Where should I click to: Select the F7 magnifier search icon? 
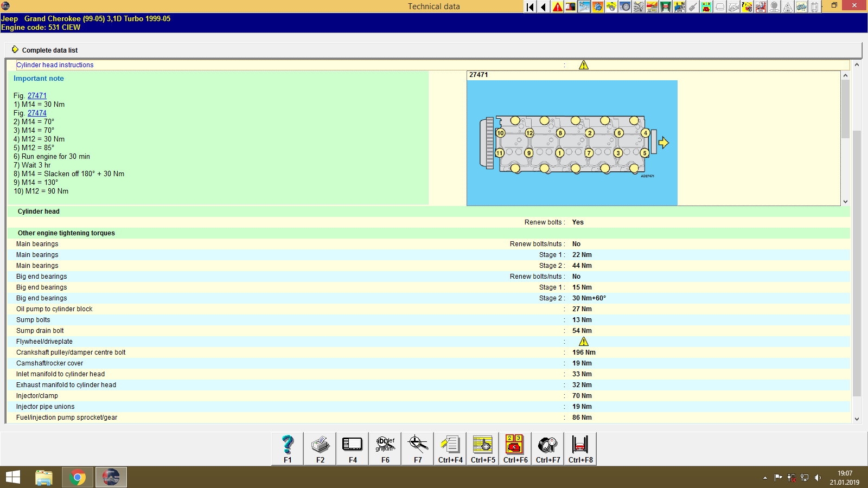(417, 446)
